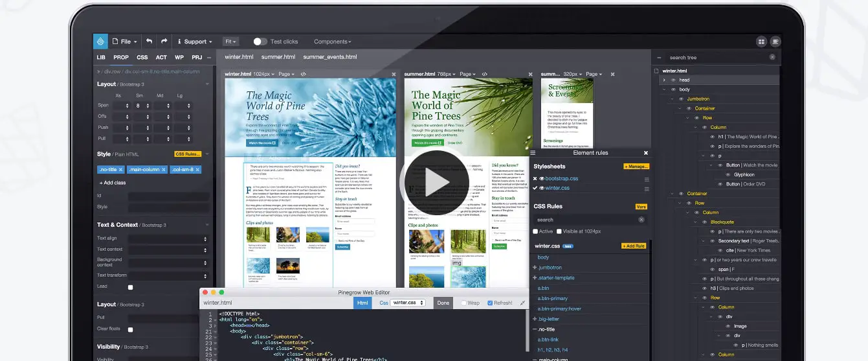Switch to the ACT tab
The image size is (868, 361).
[161, 57]
